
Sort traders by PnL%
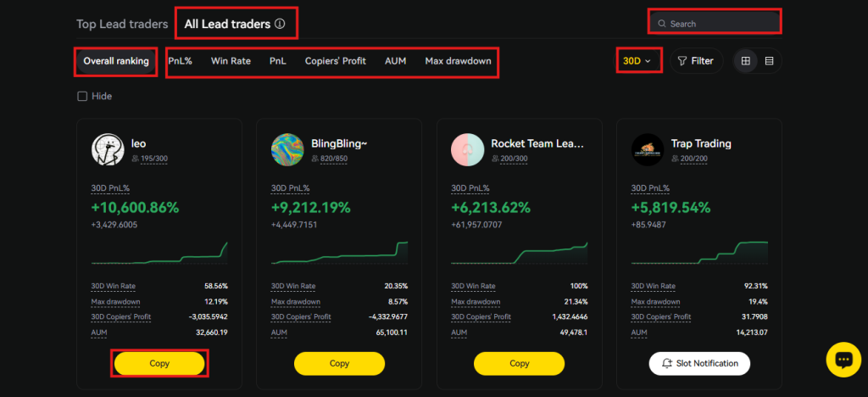(x=180, y=61)
